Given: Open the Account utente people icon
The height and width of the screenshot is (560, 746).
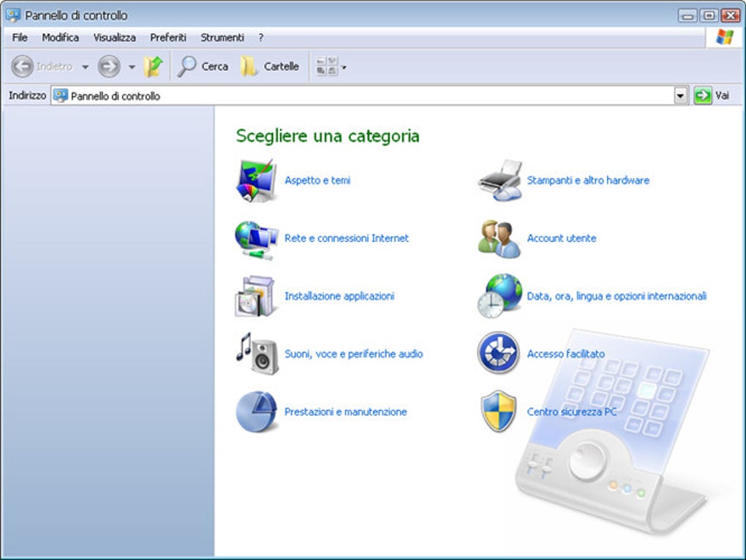Looking at the screenshot, I should [x=499, y=239].
